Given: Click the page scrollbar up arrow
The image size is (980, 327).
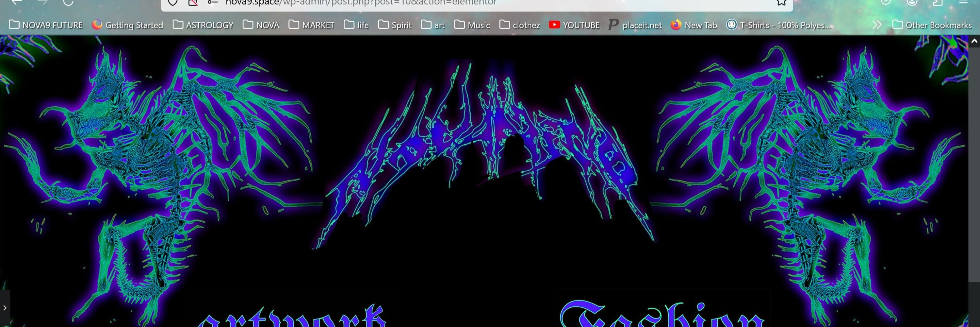Looking at the screenshot, I should (974, 41).
